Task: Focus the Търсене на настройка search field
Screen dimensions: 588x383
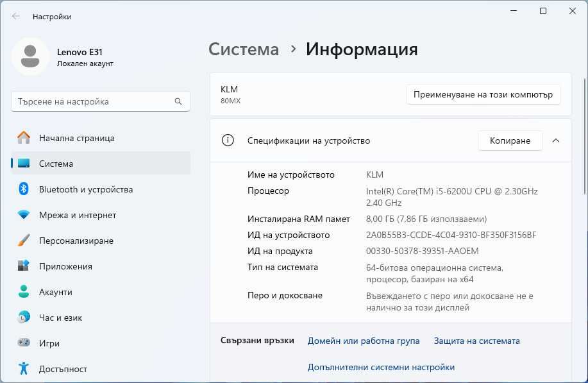Action: pos(101,101)
